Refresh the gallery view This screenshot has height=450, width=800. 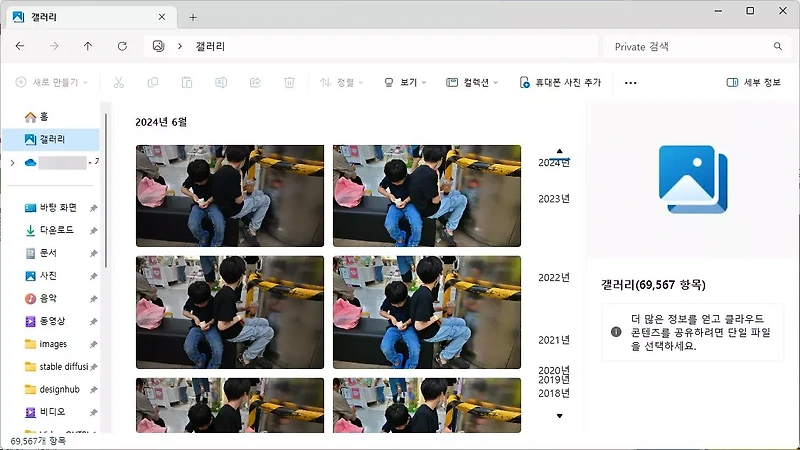(x=122, y=46)
